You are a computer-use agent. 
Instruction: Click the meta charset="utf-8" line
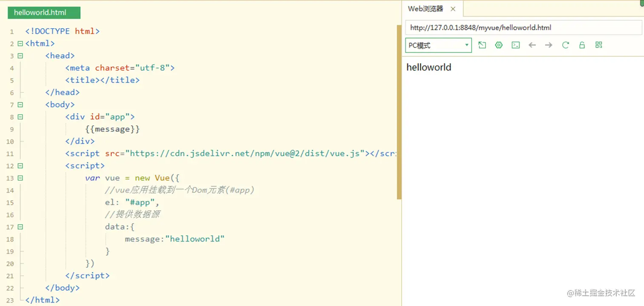120,68
